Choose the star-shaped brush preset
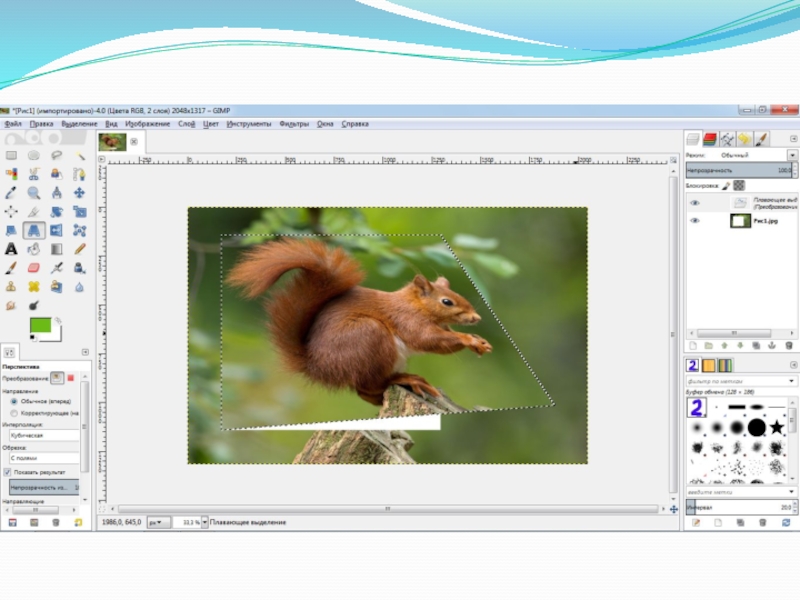Screen dimensions: 800x600 [x=778, y=428]
